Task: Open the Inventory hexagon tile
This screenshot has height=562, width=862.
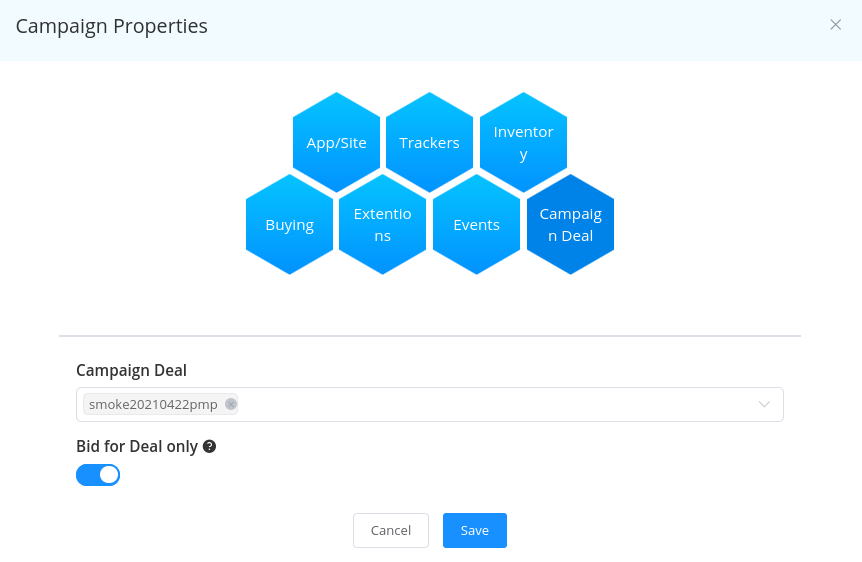Action: pyautogui.click(x=523, y=142)
